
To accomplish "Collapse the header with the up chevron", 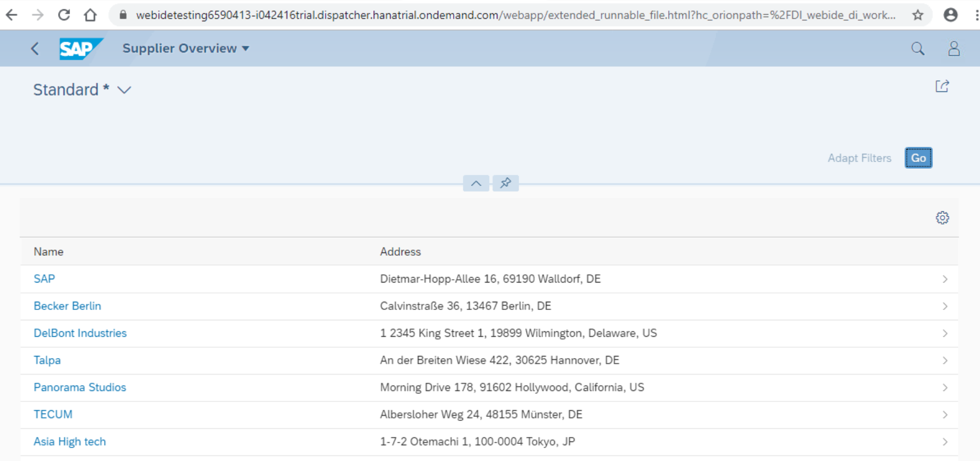I will coord(476,183).
